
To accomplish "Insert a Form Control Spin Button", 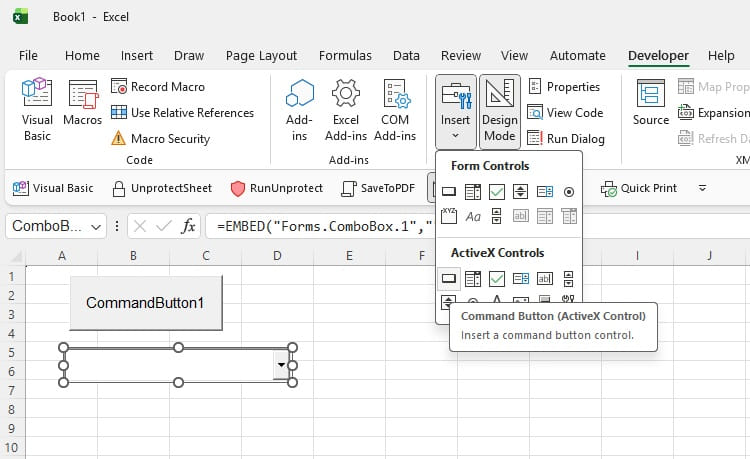I will [520, 192].
